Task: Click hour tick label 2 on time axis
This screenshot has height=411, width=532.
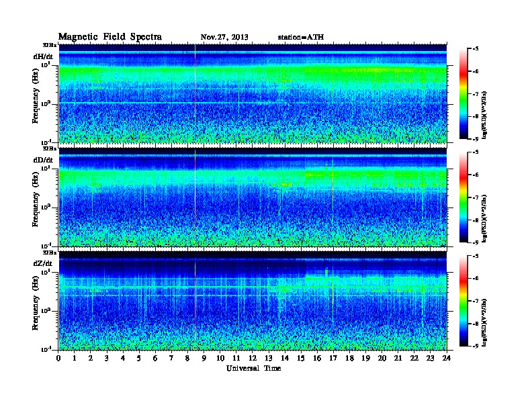Action: [91, 358]
